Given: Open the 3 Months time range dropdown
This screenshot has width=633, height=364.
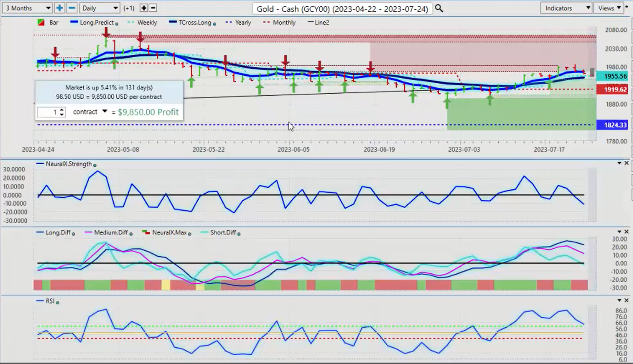Looking at the screenshot, I should coord(27,8).
